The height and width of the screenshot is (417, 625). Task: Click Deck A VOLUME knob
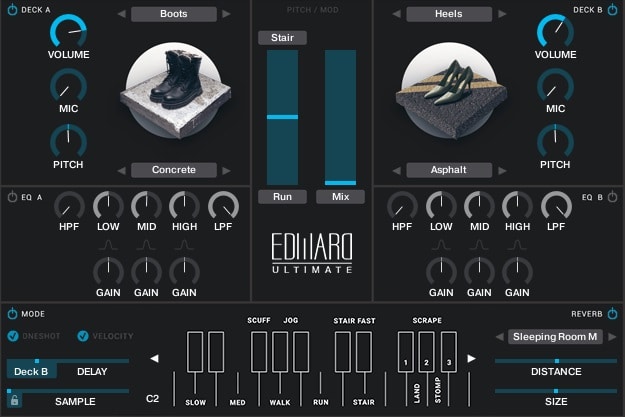tap(68, 32)
